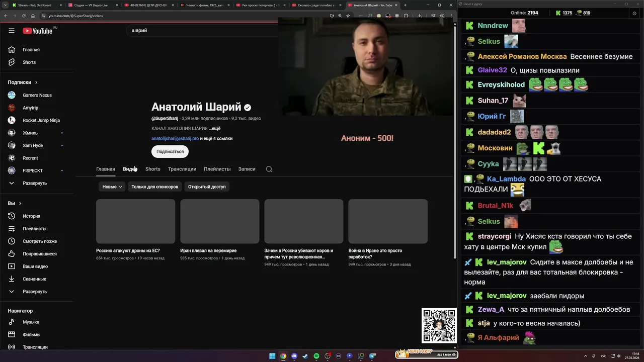Open Плейлисты in the sidebar
Screen dimensions: 644x362
pos(35,229)
